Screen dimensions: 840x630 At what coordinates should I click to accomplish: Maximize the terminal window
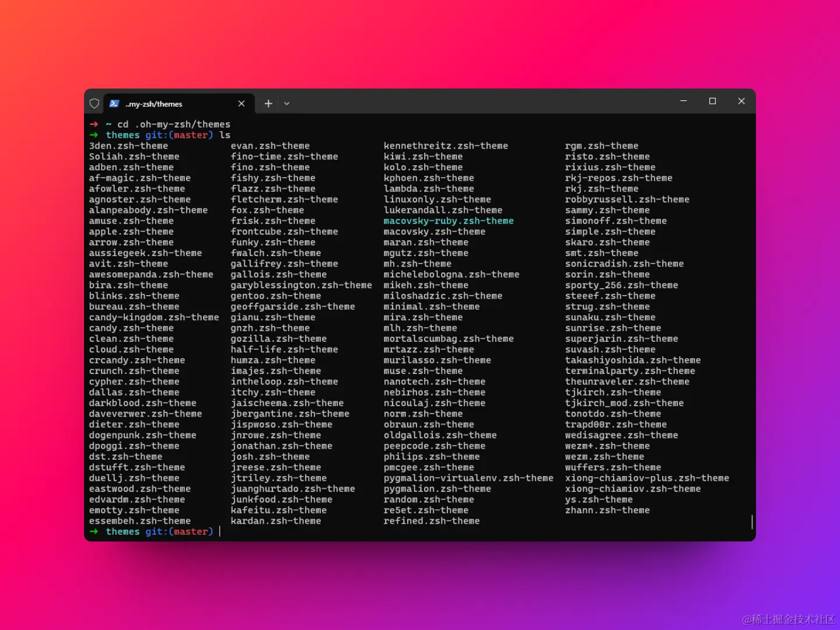click(x=712, y=101)
